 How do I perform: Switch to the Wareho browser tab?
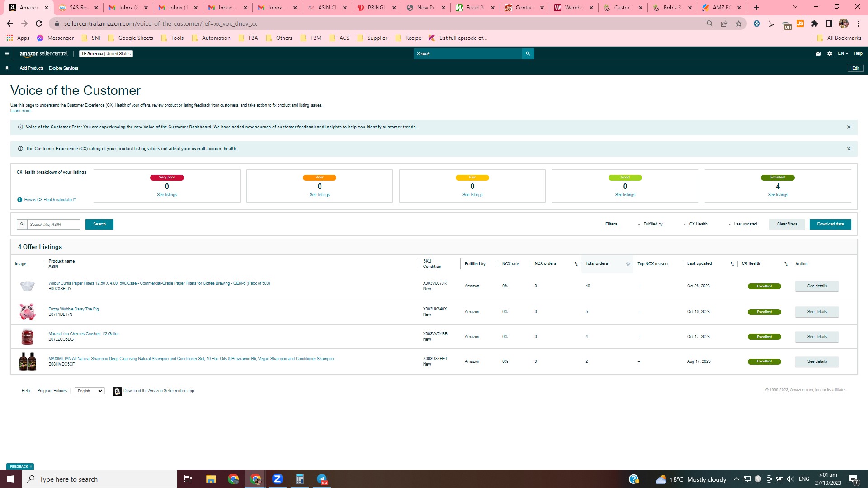tap(574, 8)
